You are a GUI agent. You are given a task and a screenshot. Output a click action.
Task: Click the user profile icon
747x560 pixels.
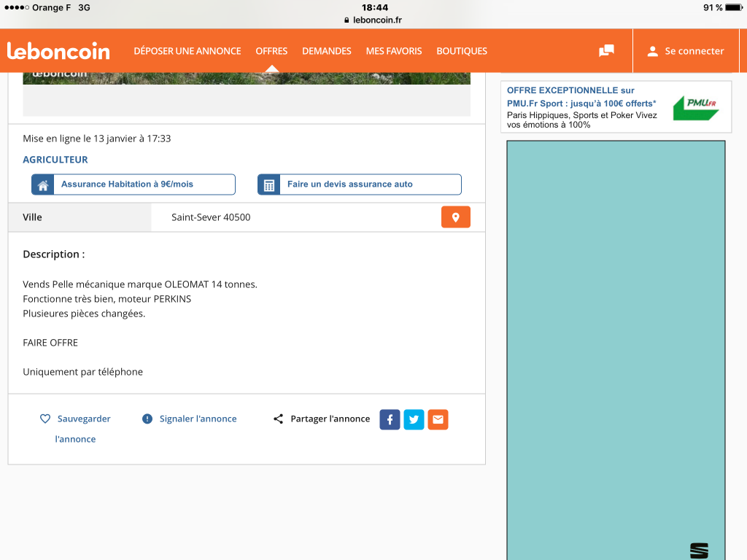653,51
